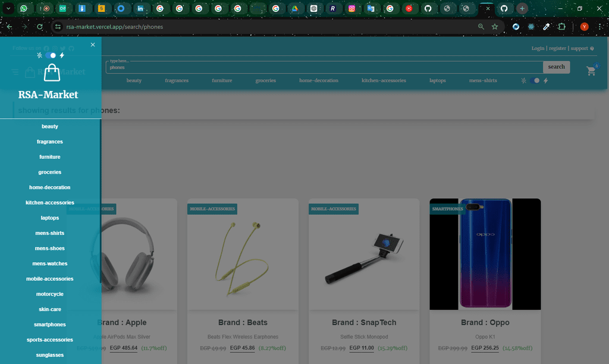The image size is (609, 364).
Task: Click the register link
Action: pos(557,48)
